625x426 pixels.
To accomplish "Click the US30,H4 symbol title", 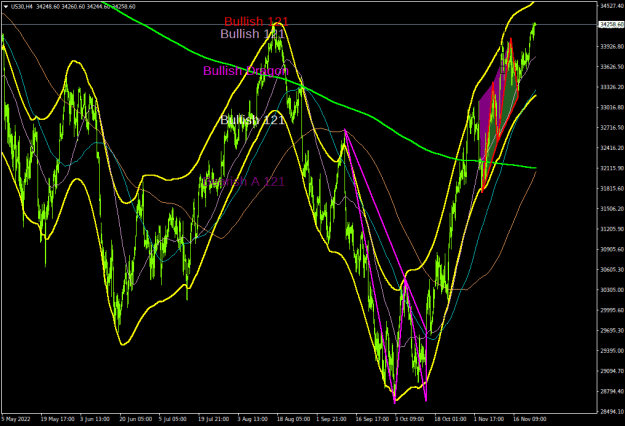I will (22, 7).
